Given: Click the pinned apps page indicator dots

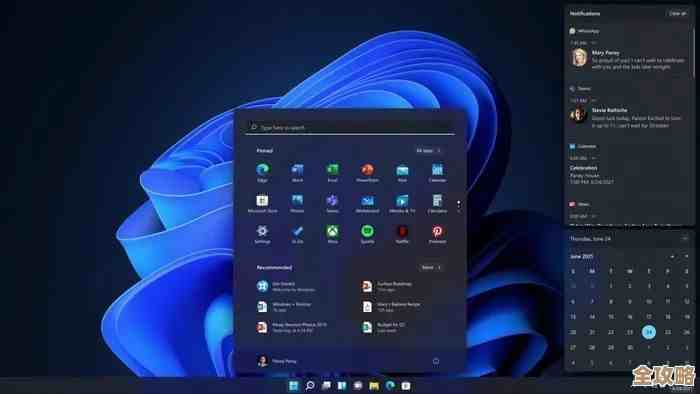Looking at the screenshot, I should point(459,205).
